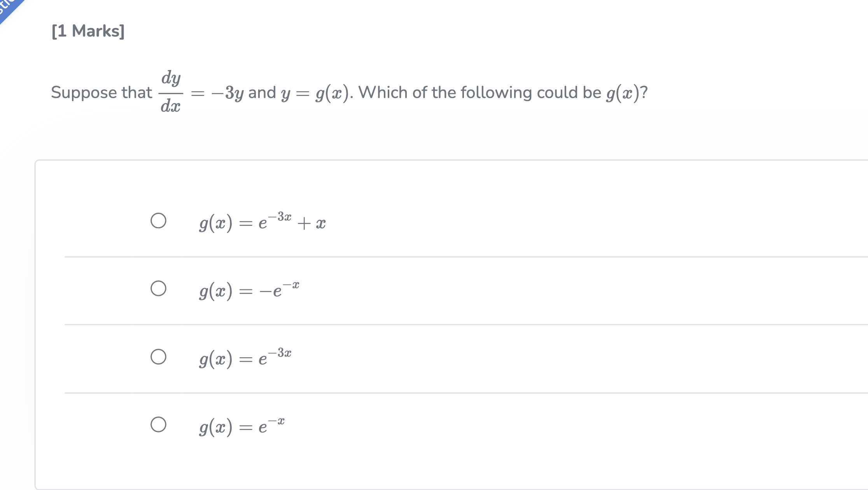Click the divider below the first option

(428, 256)
